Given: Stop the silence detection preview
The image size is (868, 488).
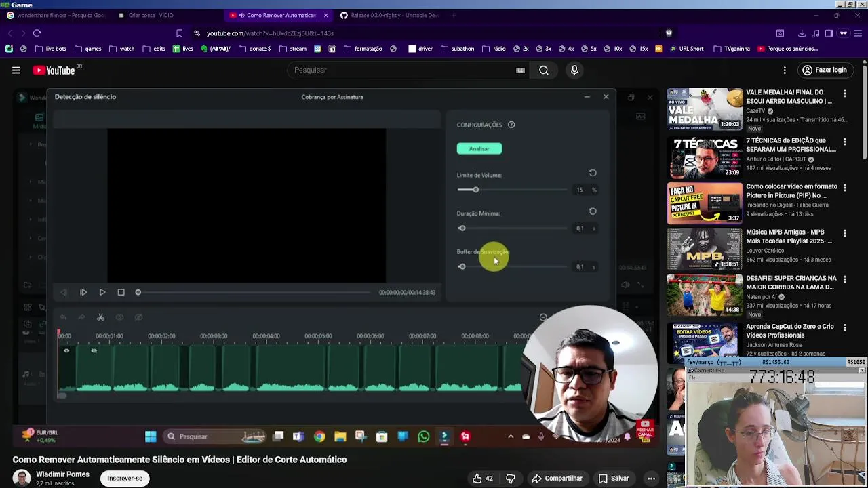Looking at the screenshot, I should pos(121,292).
